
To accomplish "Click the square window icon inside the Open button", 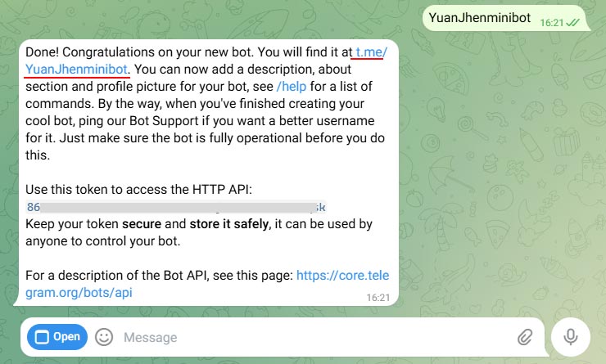I will point(42,337).
